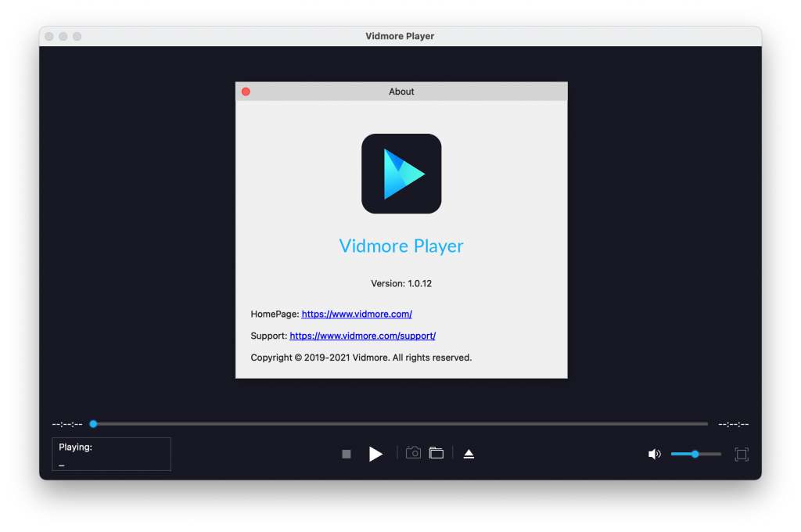Open the vidmore.com support link
The height and width of the screenshot is (532, 801).
coord(363,336)
